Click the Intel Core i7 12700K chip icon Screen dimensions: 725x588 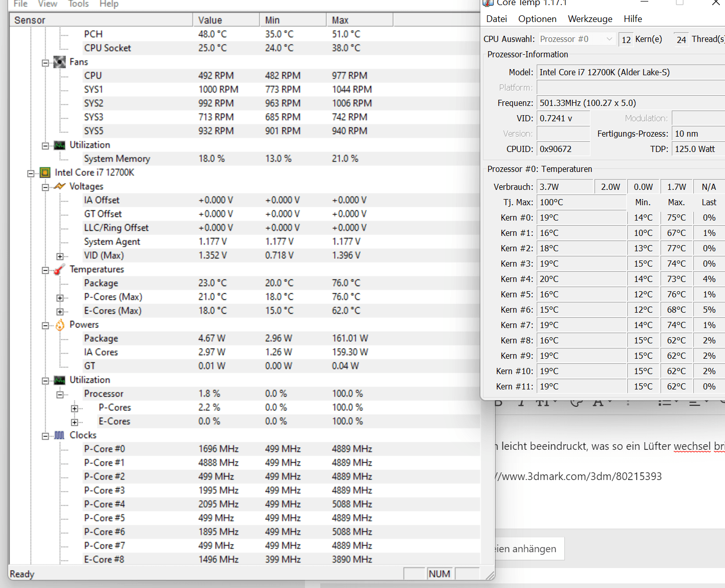(45, 172)
